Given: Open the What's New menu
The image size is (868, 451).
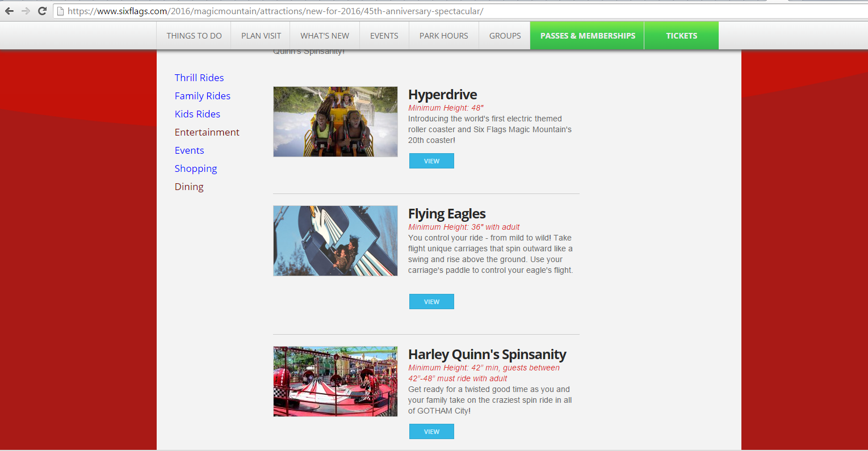Looking at the screenshot, I should [325, 36].
